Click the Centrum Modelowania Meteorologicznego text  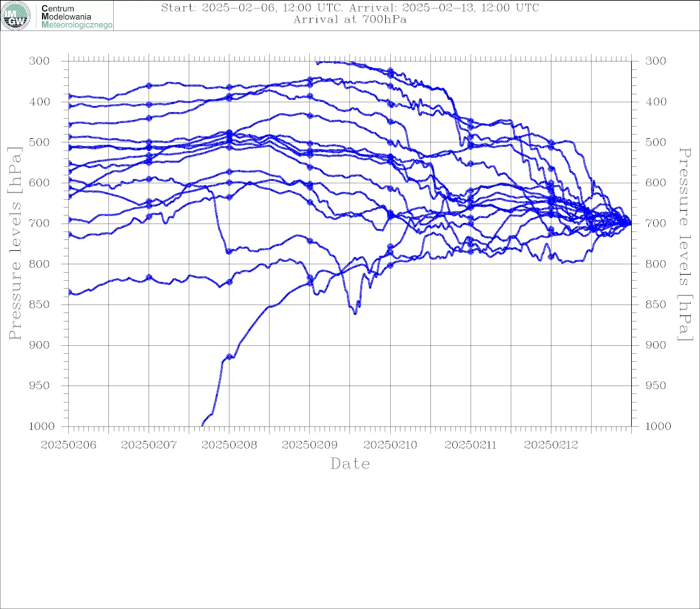point(76,16)
